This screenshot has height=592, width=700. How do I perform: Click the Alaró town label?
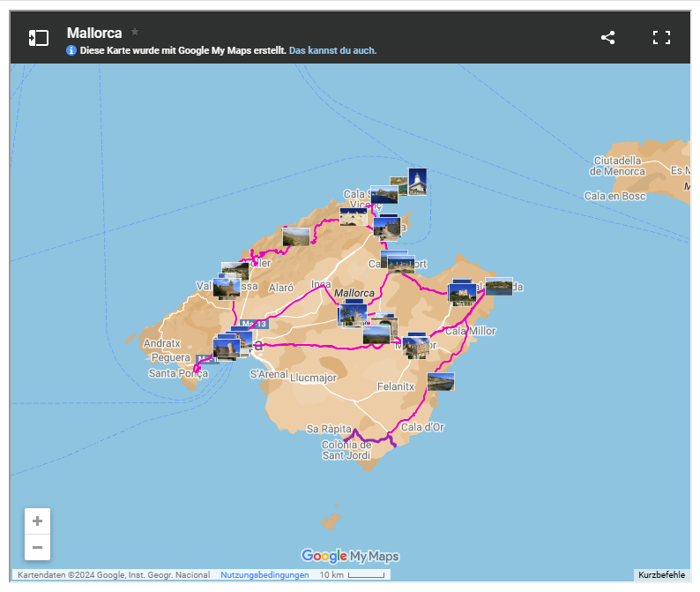pyautogui.click(x=281, y=288)
